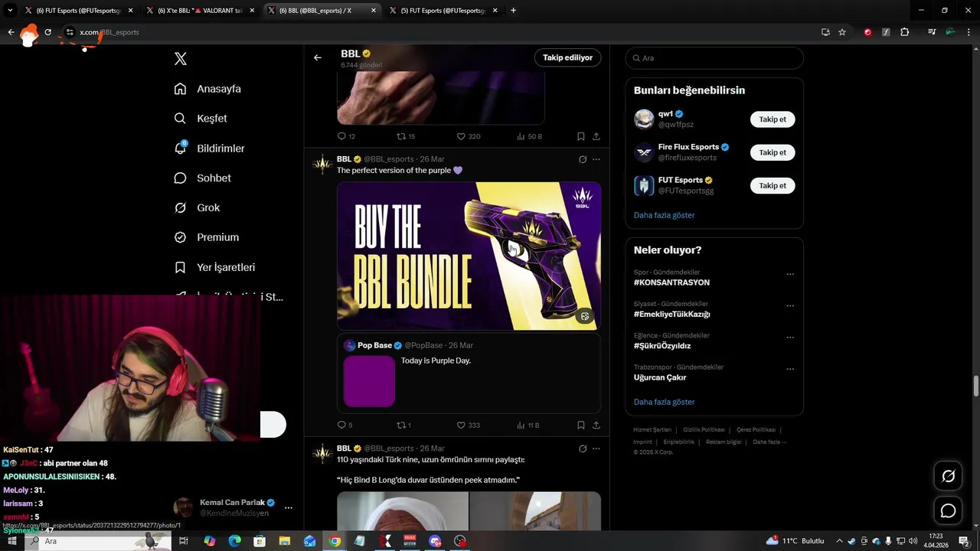This screenshot has width=980, height=551.
Task: Reply to top post with 12 replies
Action: [x=346, y=136]
